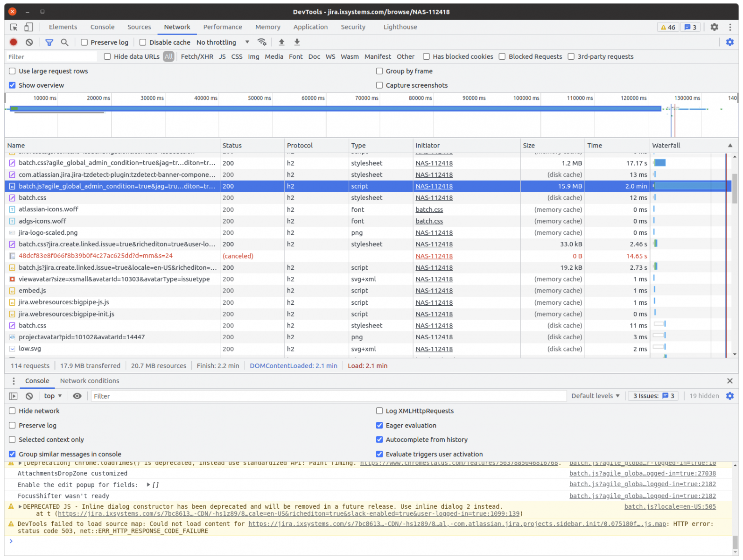The height and width of the screenshot is (560, 743).
Task: Enable the Disable cache checkbox
Action: pyautogui.click(x=143, y=42)
